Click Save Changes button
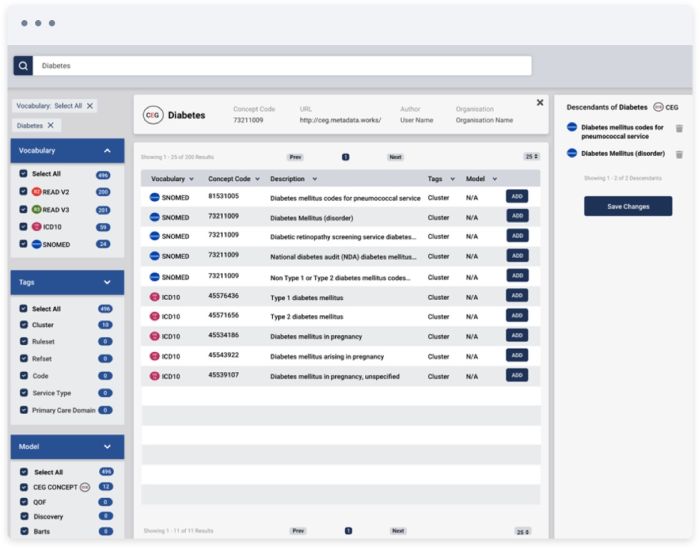Screen dimensions: 700x548 pyautogui.click(x=628, y=206)
